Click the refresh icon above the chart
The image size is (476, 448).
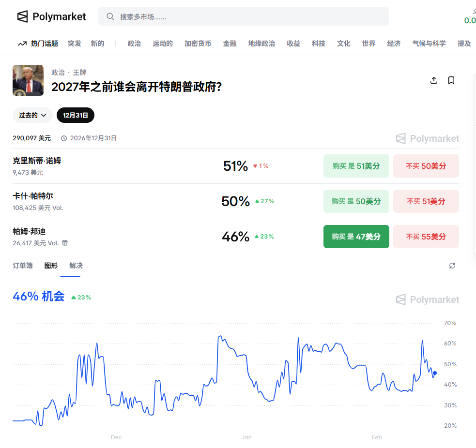coord(452,266)
